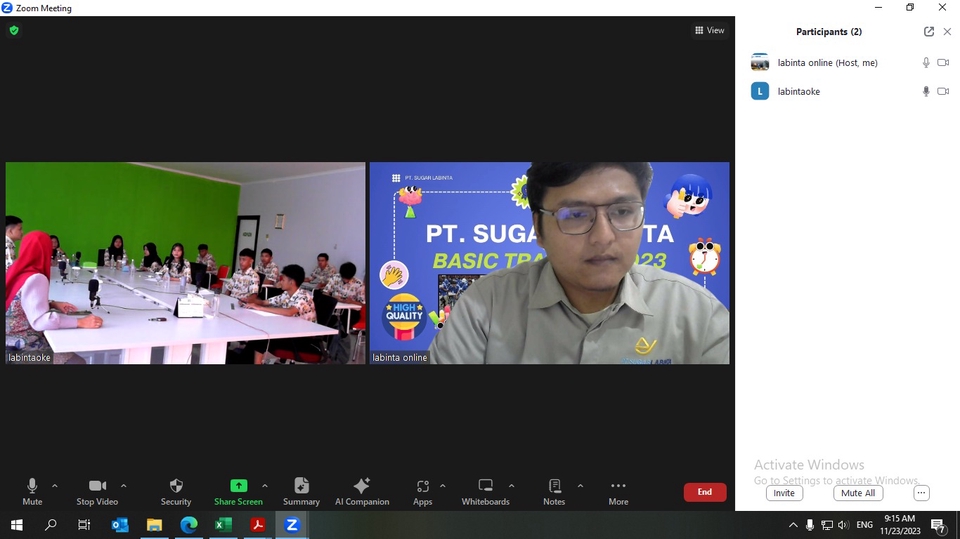Open File Explorer from the taskbar
This screenshot has height=539, width=960.
pyautogui.click(x=154, y=525)
